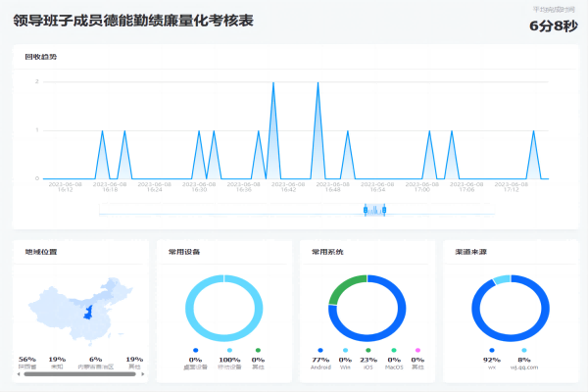Click the Android legend dot
This screenshot has width=588, height=392.
click(x=319, y=350)
